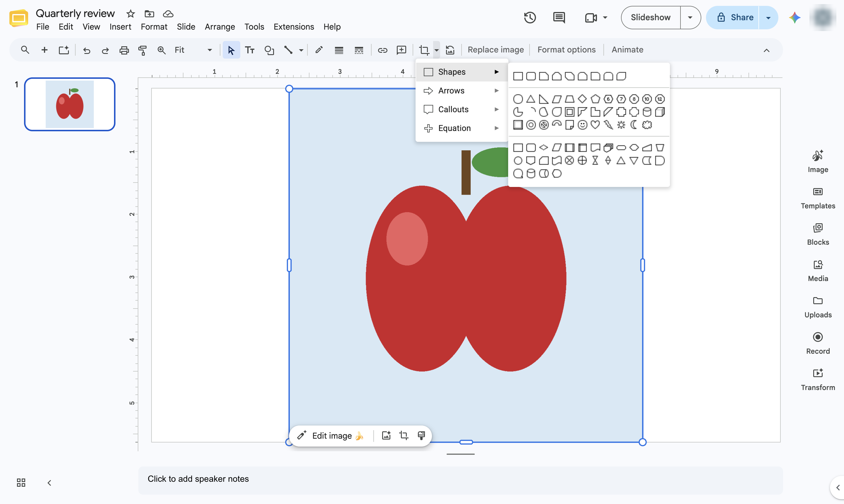Open the Callouts submenu
This screenshot has width=844, height=504.
tap(462, 109)
